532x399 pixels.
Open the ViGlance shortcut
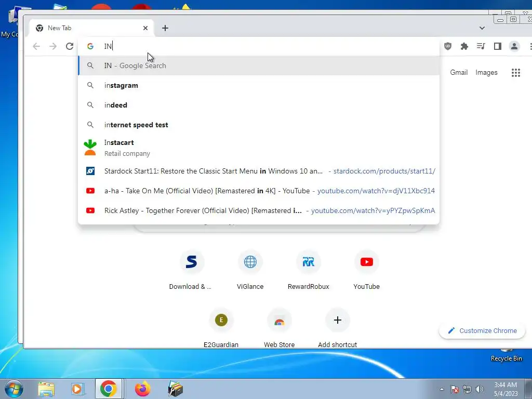[x=250, y=270]
